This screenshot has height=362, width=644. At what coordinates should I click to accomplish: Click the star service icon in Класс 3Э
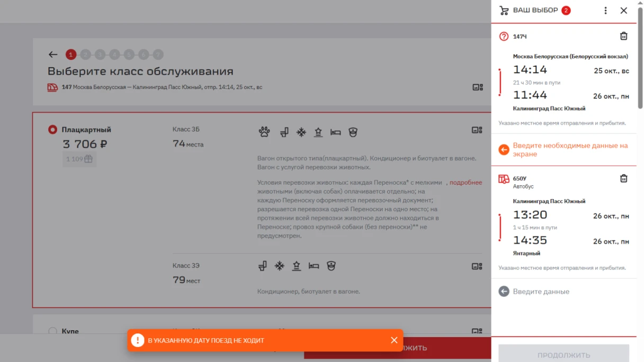(x=297, y=266)
